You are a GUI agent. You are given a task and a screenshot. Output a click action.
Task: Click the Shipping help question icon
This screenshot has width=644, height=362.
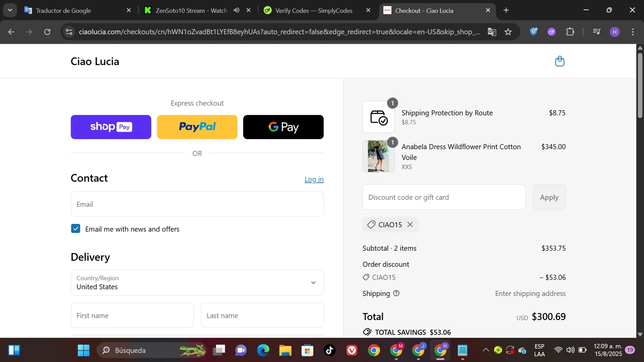(x=396, y=293)
